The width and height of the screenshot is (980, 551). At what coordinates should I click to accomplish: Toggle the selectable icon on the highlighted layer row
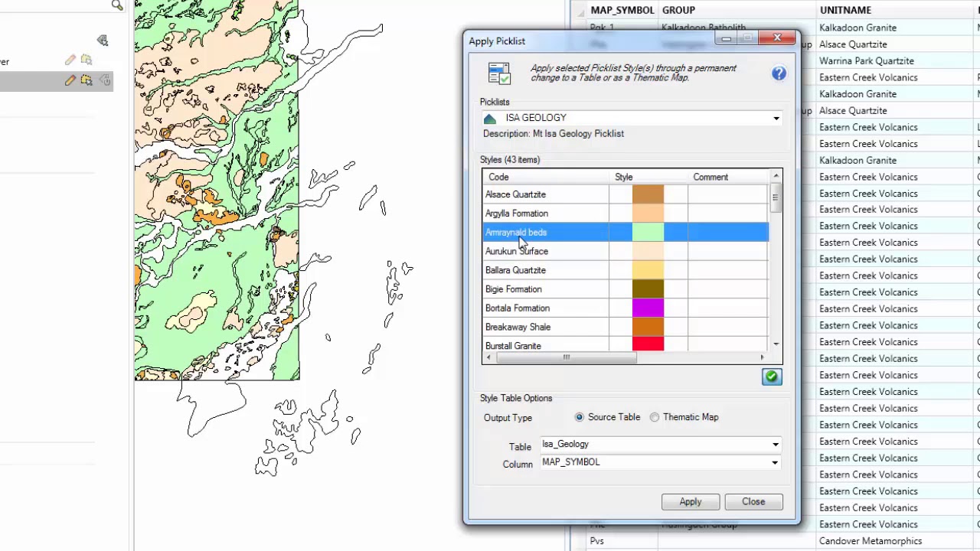pyautogui.click(x=87, y=80)
